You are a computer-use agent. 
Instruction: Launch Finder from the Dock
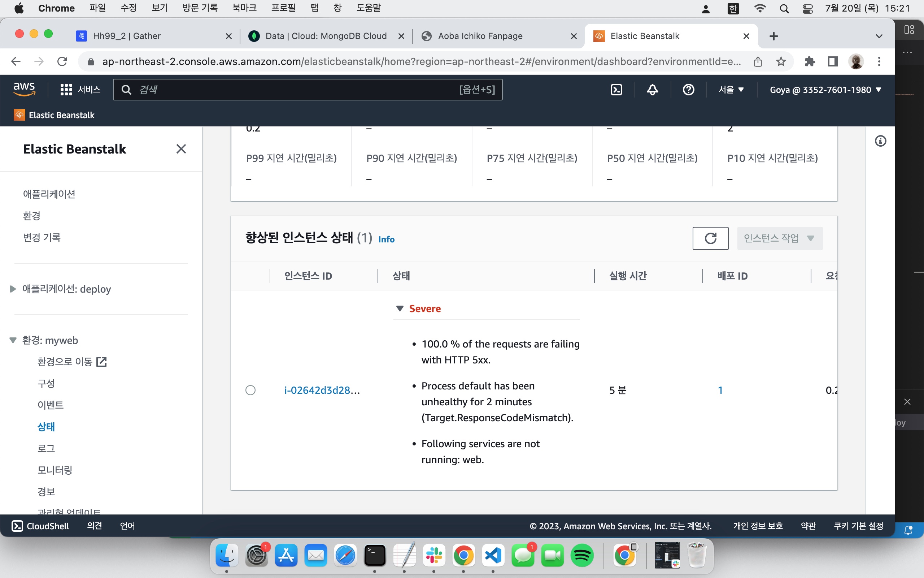tap(227, 555)
